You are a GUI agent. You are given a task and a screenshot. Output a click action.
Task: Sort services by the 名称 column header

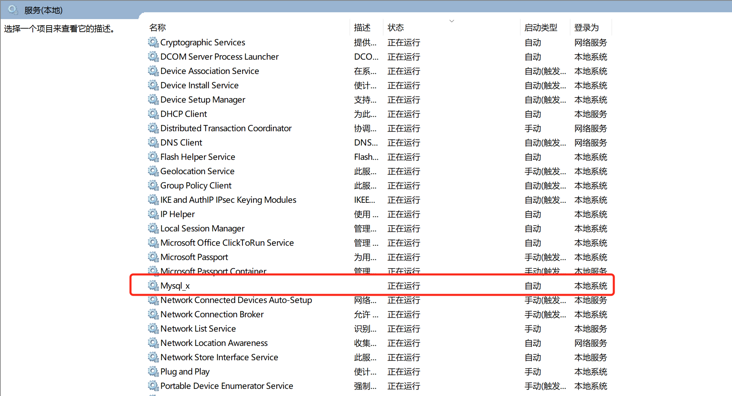click(157, 28)
